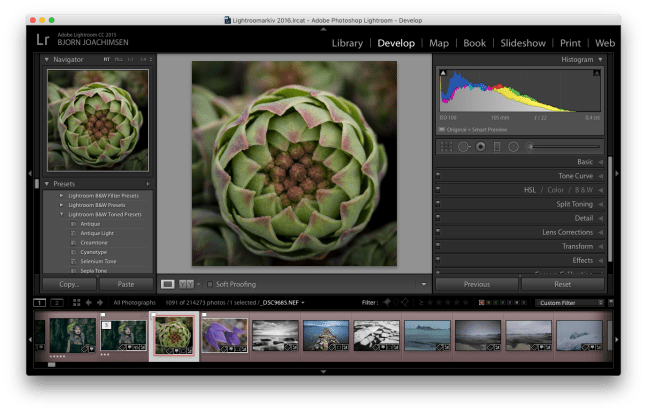Enable the Soft Proofing checkbox

[211, 284]
